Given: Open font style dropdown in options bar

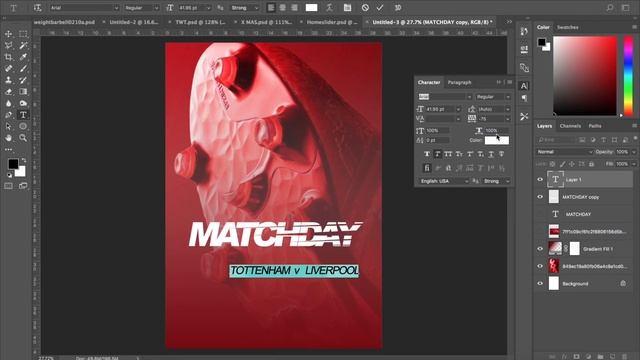Looking at the screenshot, I should click(156, 8).
